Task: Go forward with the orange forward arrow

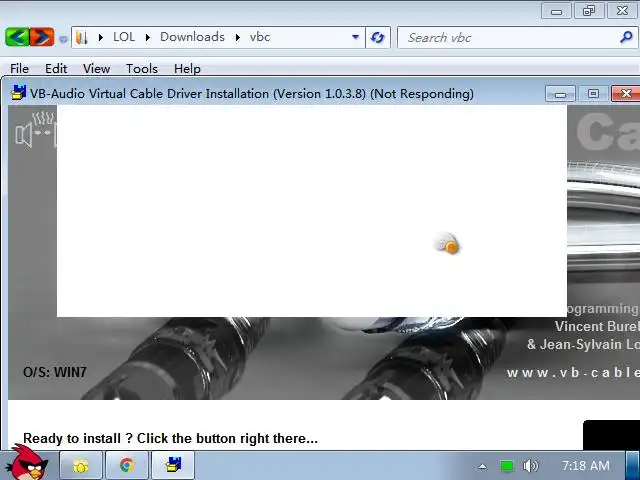Action: pos(42,37)
